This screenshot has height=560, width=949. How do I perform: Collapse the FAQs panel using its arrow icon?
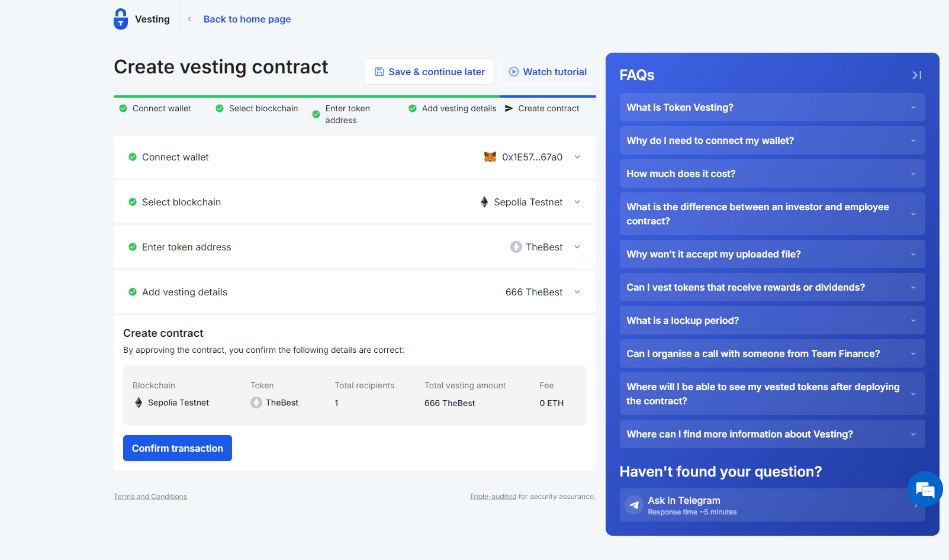(x=916, y=75)
